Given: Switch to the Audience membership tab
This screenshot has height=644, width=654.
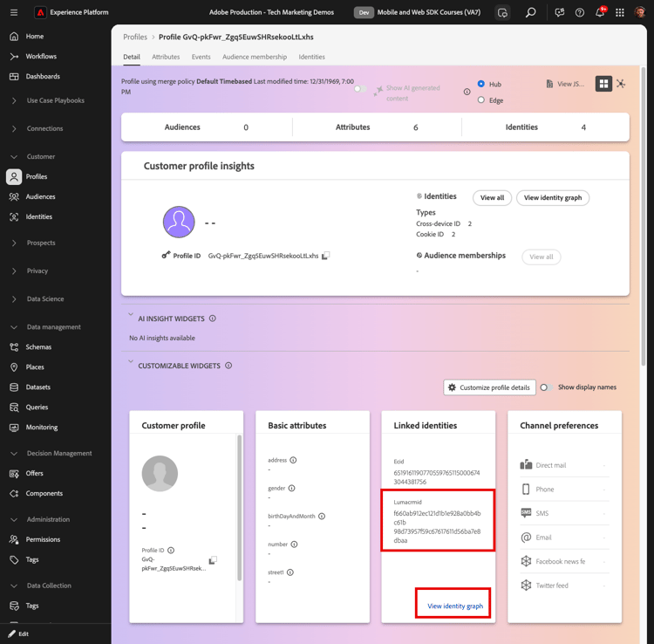Looking at the screenshot, I should tap(255, 57).
